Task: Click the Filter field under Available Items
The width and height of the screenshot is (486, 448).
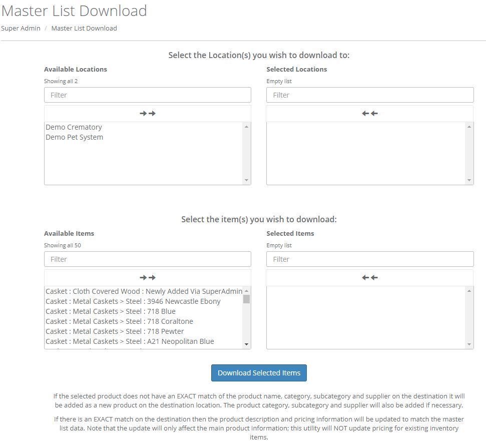Action: pyautogui.click(x=148, y=259)
